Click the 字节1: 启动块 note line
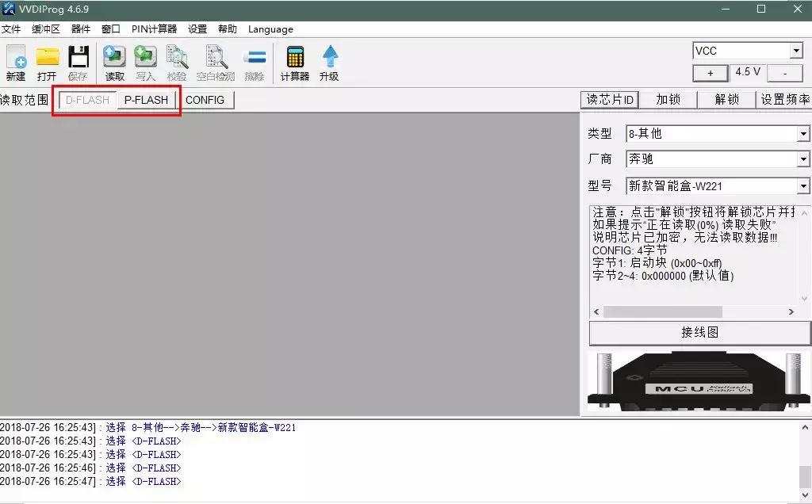 click(x=657, y=263)
